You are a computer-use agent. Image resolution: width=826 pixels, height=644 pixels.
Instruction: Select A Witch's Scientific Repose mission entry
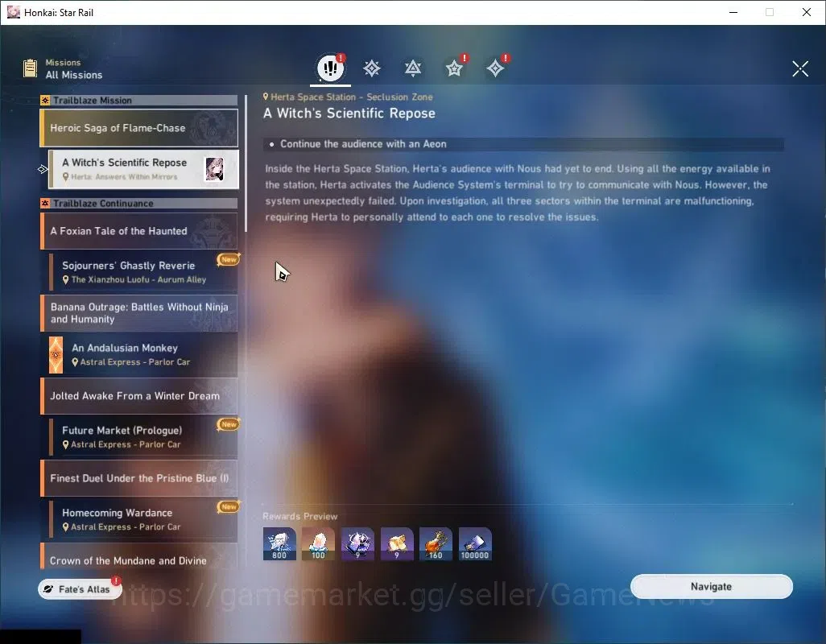pos(143,169)
